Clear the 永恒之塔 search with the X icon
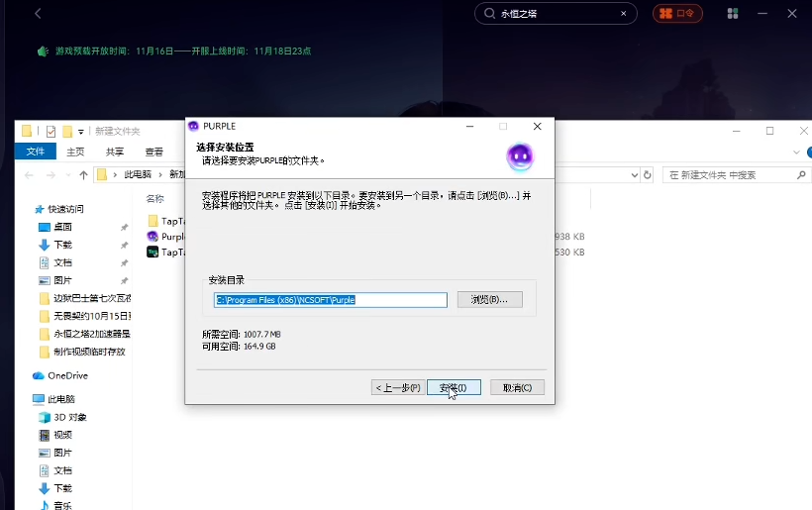The image size is (812, 510). (x=624, y=14)
